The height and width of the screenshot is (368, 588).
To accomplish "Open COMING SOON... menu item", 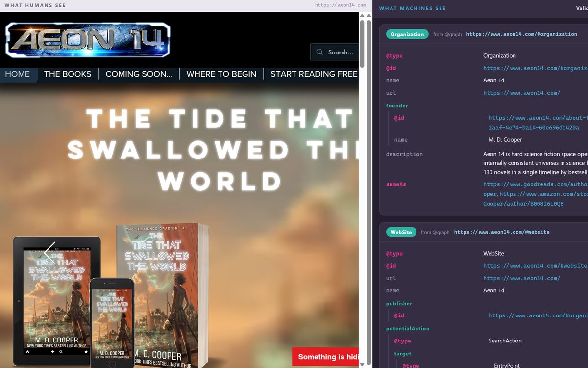I will click(139, 74).
